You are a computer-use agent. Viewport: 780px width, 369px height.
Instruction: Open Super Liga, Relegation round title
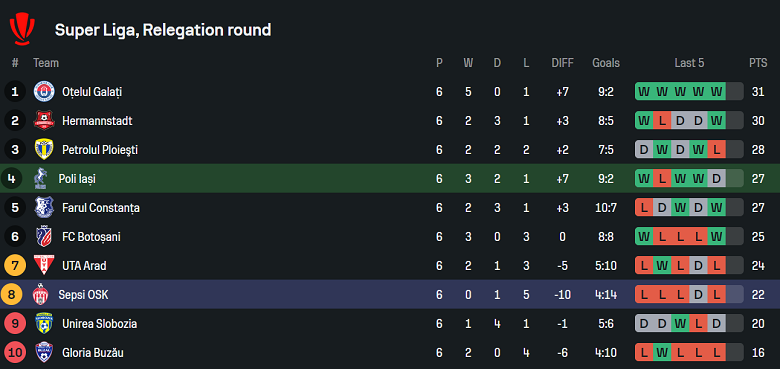click(163, 30)
